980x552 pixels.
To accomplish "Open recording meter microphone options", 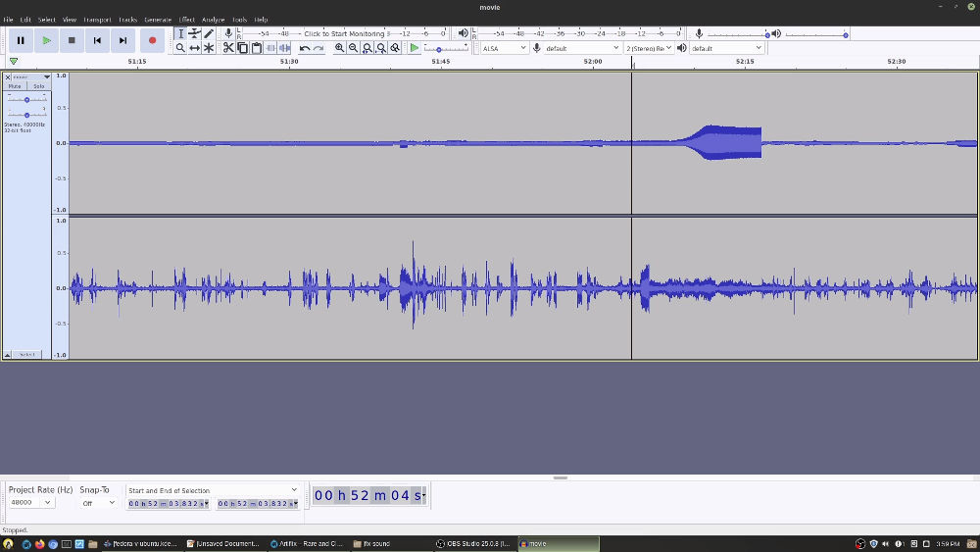I will (228, 33).
